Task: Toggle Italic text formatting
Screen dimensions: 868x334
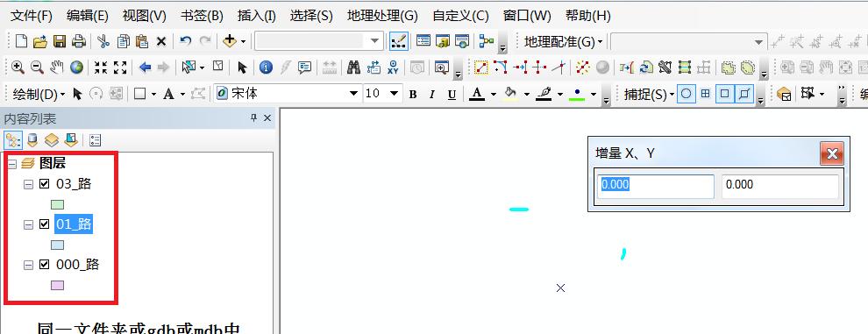Action: [432, 95]
